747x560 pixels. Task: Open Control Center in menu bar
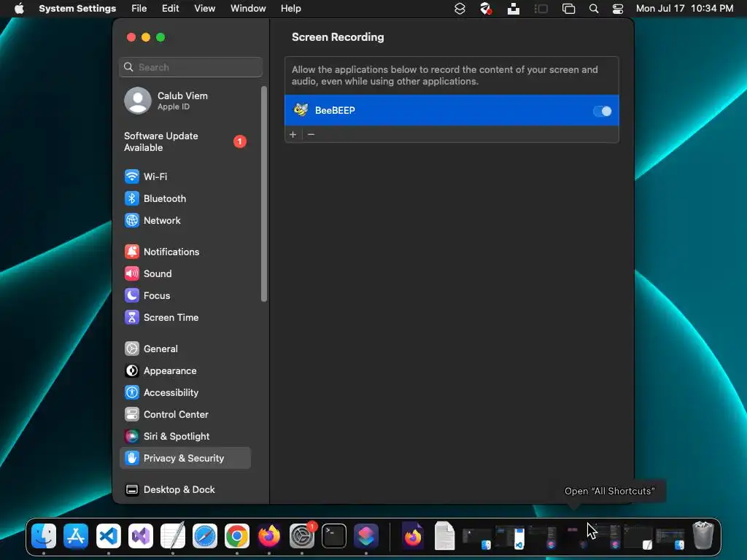point(618,9)
